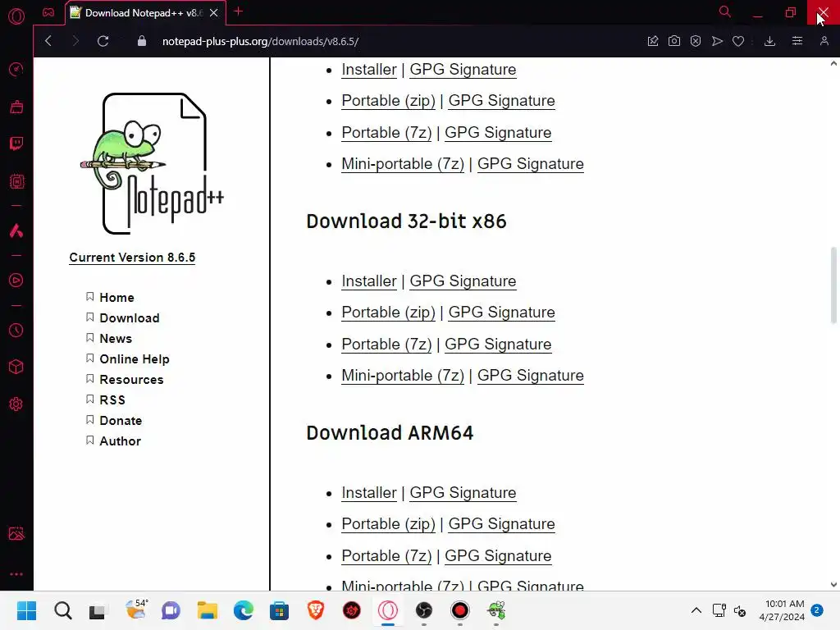The image size is (840, 630).
Task: Open the Player icon in sidebar
Action: pyautogui.click(x=16, y=281)
